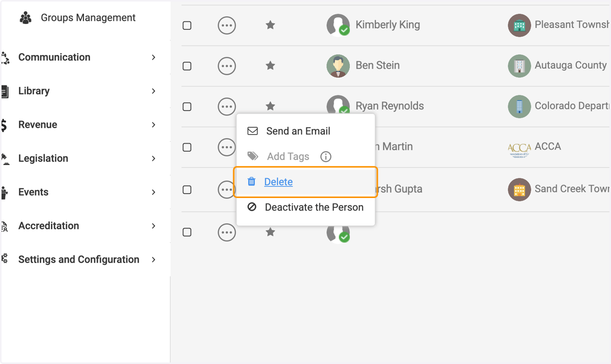
Task: Click the Colorado Department organization icon
Action: click(x=519, y=106)
